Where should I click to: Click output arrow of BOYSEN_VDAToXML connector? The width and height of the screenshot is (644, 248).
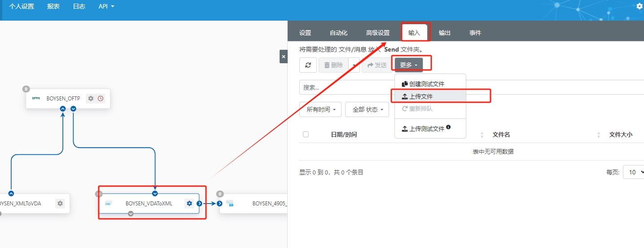[x=199, y=204]
